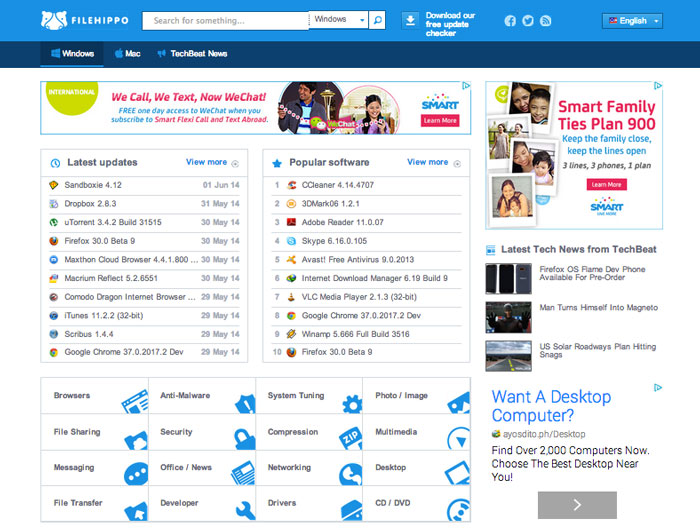Open Firefox 30.0 Beta 9 in Latest updates
This screenshot has height=531, width=700.
pos(99,241)
